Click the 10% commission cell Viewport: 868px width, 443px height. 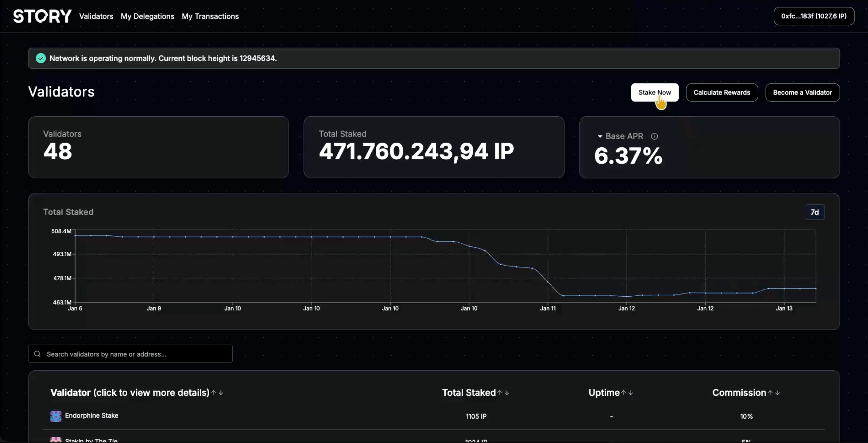pos(746,416)
